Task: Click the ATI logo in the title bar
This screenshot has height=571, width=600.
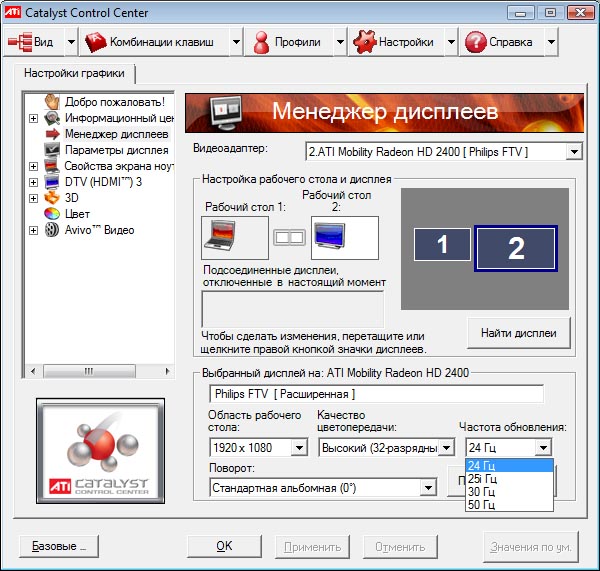Action: click(13, 12)
